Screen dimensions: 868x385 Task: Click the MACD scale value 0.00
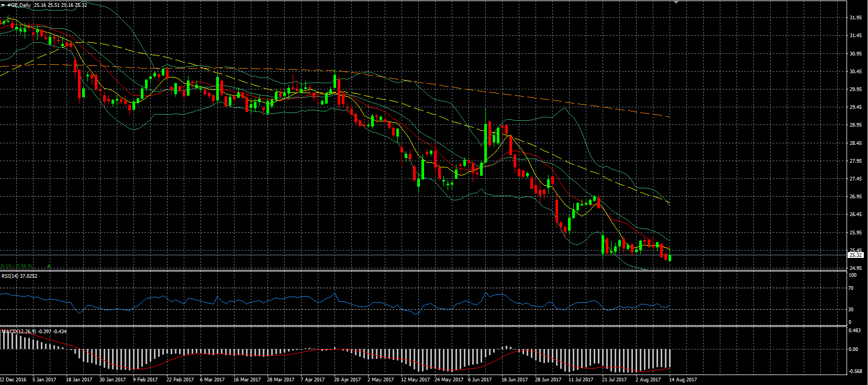[854, 349]
